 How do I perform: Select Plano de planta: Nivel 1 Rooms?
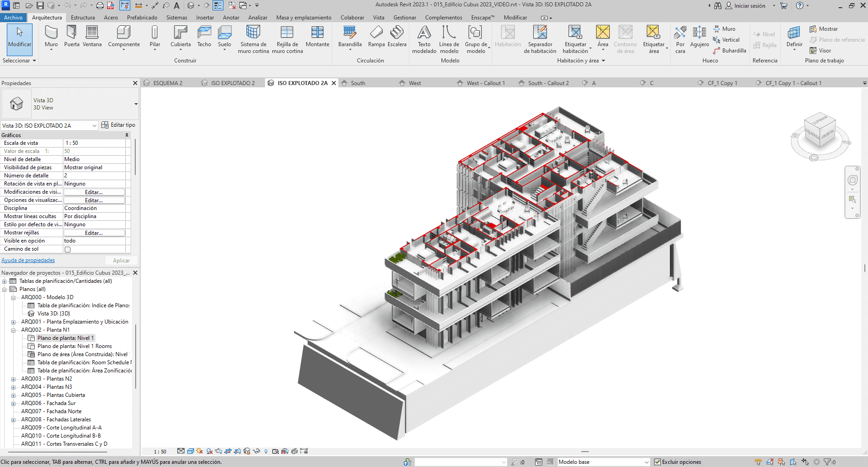pyautogui.click(x=75, y=346)
